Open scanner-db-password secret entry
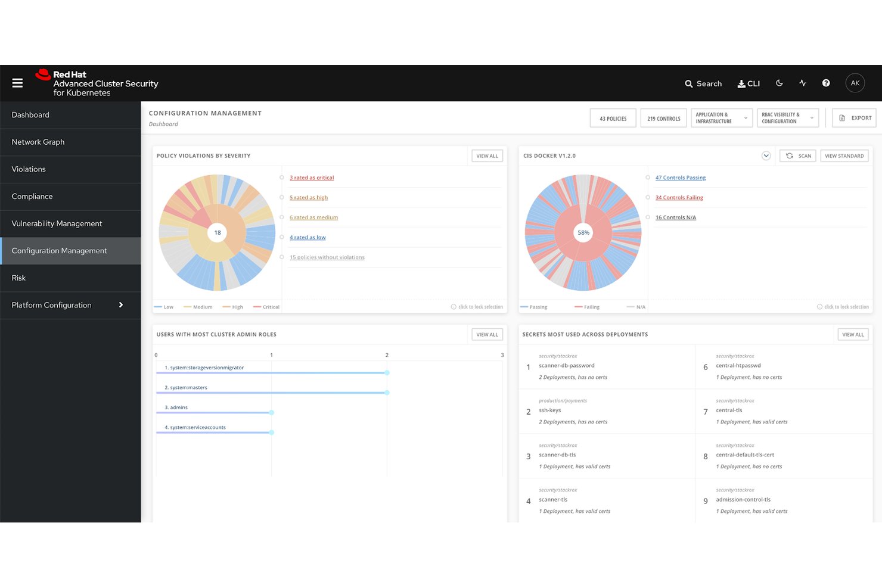 point(607,367)
